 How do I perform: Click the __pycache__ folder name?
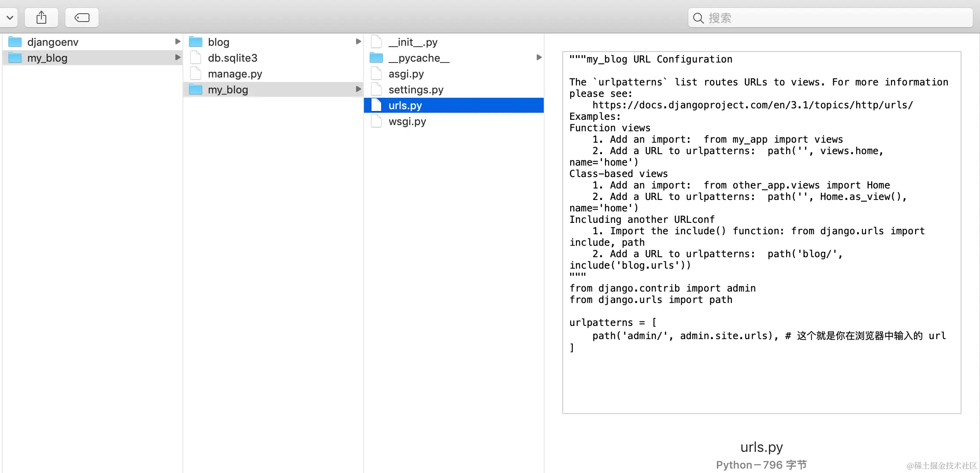point(419,58)
